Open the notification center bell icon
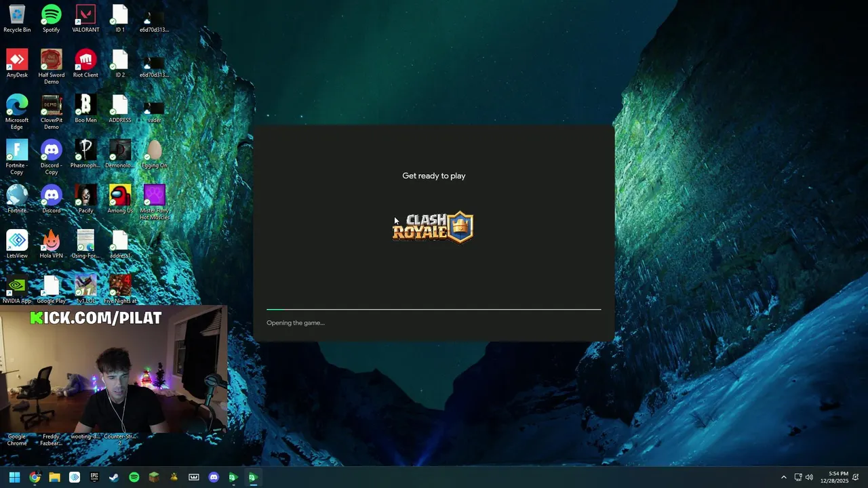The width and height of the screenshot is (868, 488). pyautogui.click(x=856, y=477)
